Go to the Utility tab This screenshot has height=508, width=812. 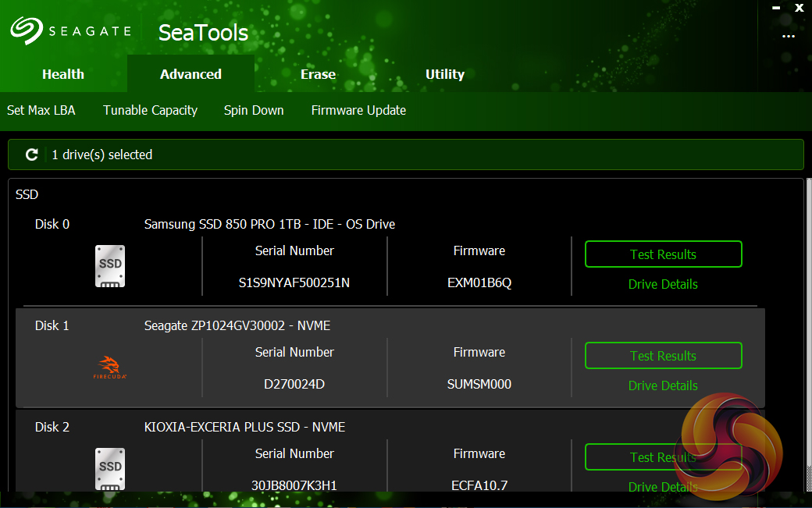point(445,74)
